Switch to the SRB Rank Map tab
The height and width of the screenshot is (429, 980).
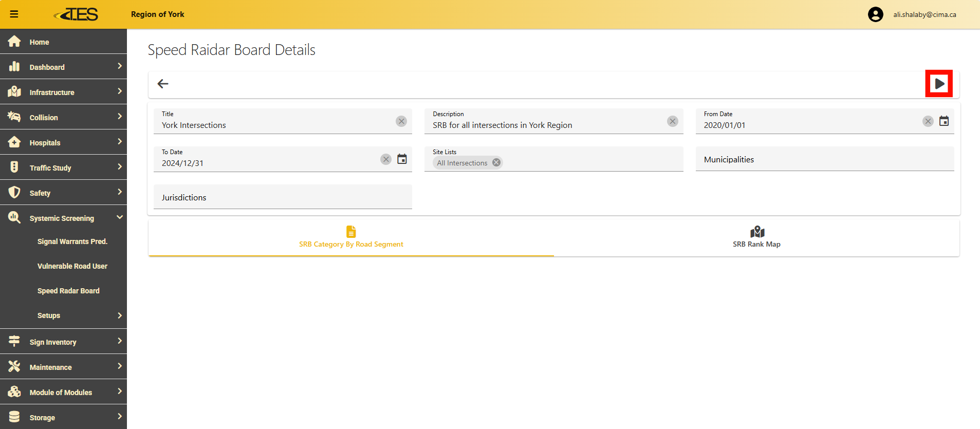756,238
